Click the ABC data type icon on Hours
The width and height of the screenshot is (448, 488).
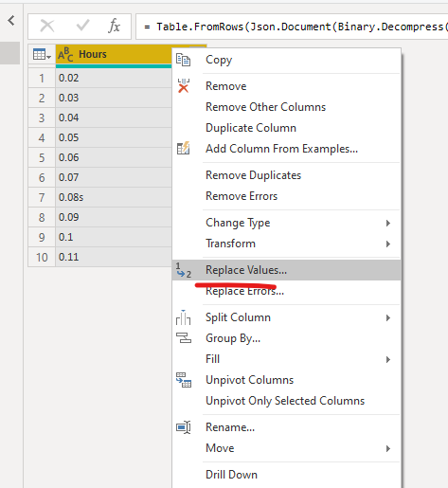click(x=65, y=54)
